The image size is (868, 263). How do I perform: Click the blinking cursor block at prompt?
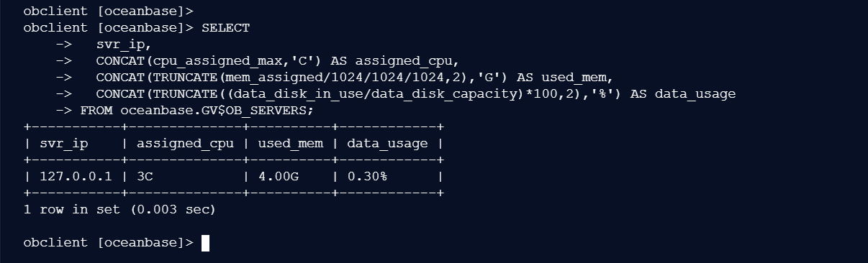coord(205,243)
